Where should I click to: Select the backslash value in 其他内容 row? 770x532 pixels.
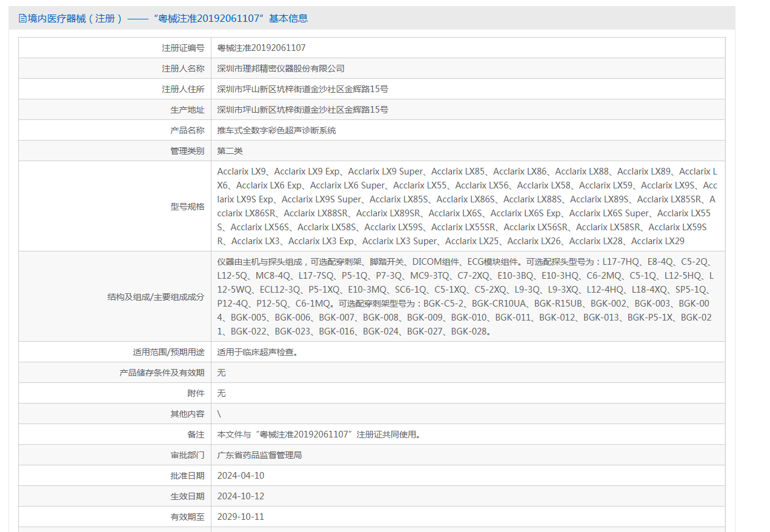click(x=219, y=414)
